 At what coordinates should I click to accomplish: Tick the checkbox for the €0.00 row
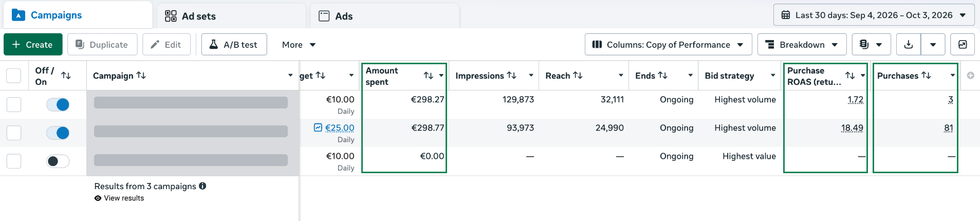pyautogui.click(x=13, y=161)
